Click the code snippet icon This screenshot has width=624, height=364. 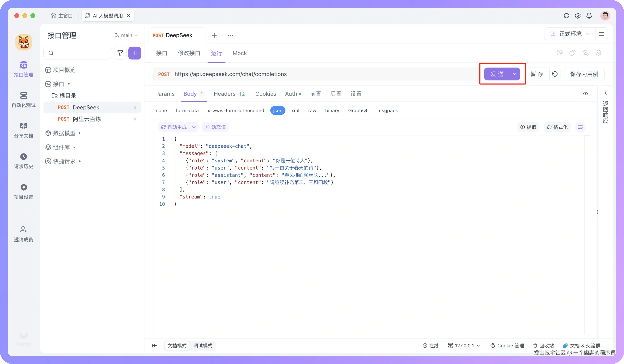(585, 94)
